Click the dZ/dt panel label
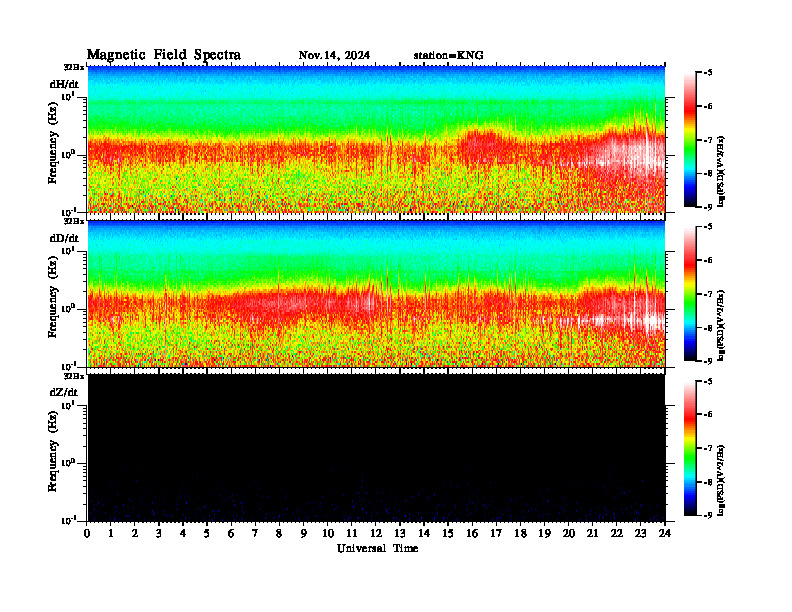The height and width of the screenshot is (612, 792). (64, 392)
